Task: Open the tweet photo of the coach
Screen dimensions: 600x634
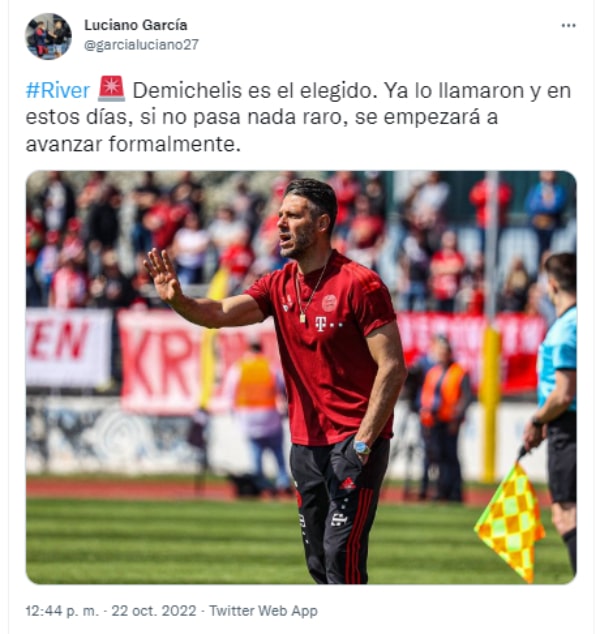Action: [301, 377]
